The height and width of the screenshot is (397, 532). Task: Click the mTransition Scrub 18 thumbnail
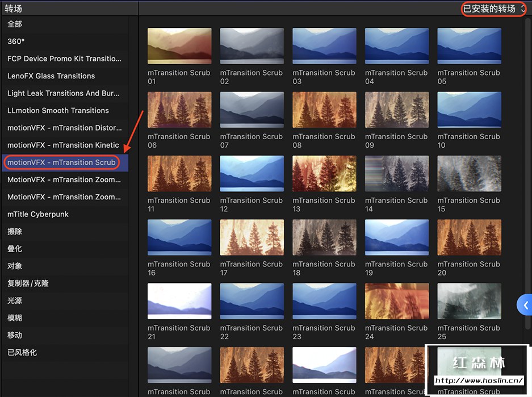324,237
